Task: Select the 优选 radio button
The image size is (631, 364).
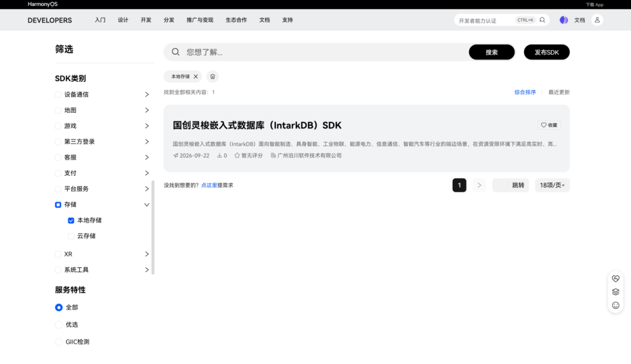Action: point(59,325)
